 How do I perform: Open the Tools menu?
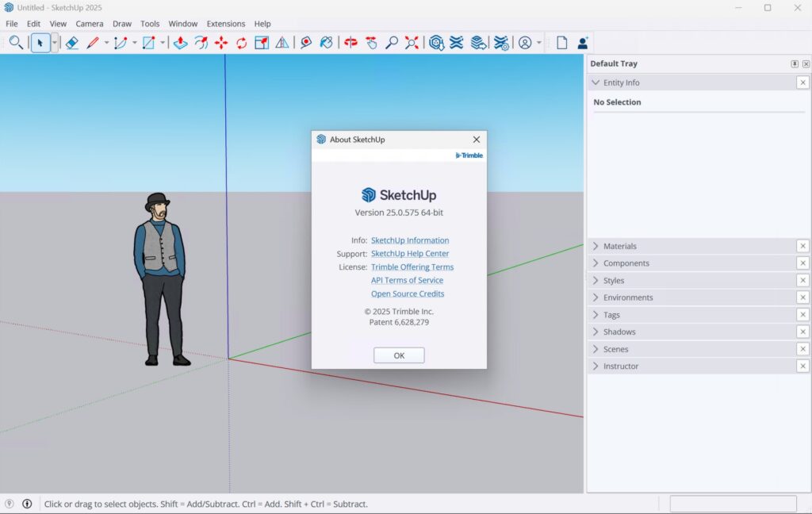150,24
